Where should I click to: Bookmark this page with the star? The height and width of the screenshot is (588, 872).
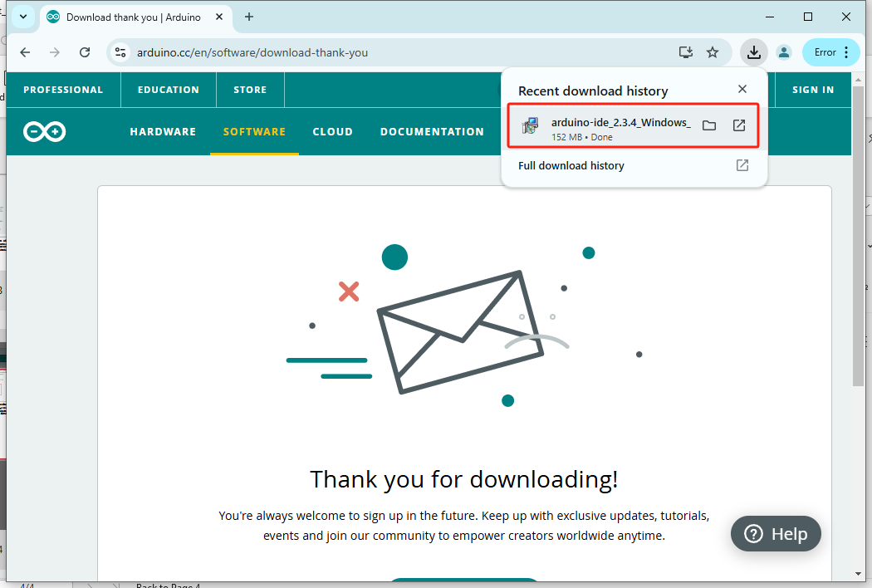pos(713,52)
